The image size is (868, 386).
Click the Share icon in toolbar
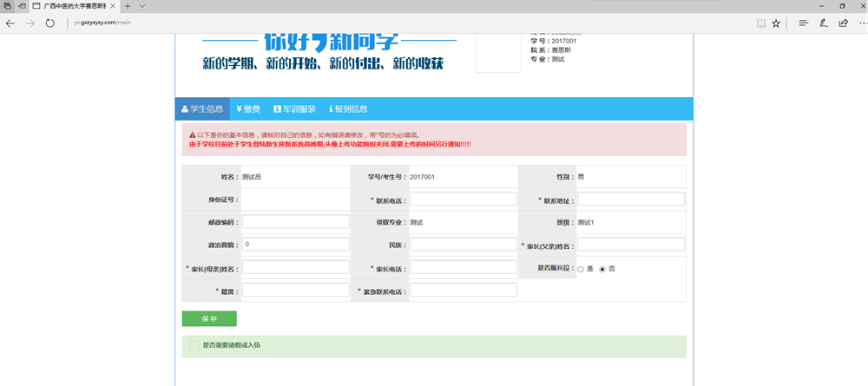[843, 23]
